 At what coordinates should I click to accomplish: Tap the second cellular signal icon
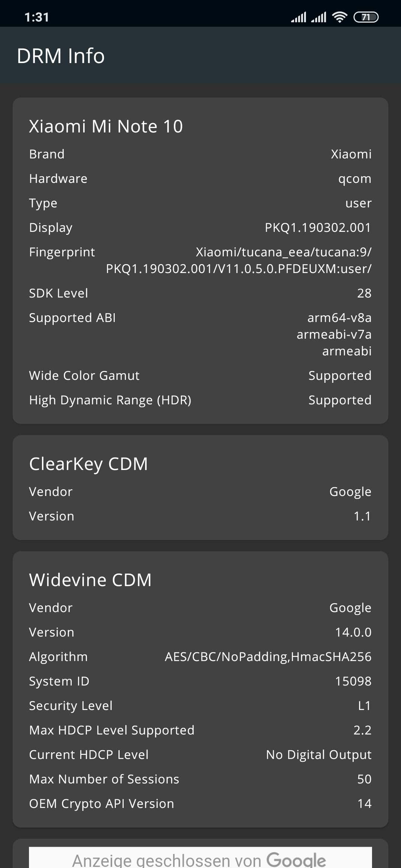(319, 17)
